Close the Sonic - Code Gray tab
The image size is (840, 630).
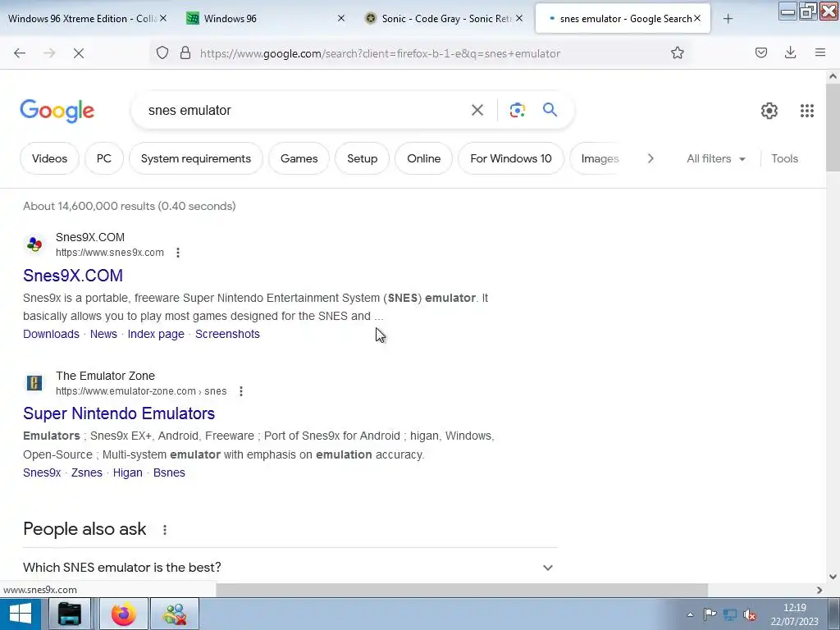pyautogui.click(x=519, y=18)
